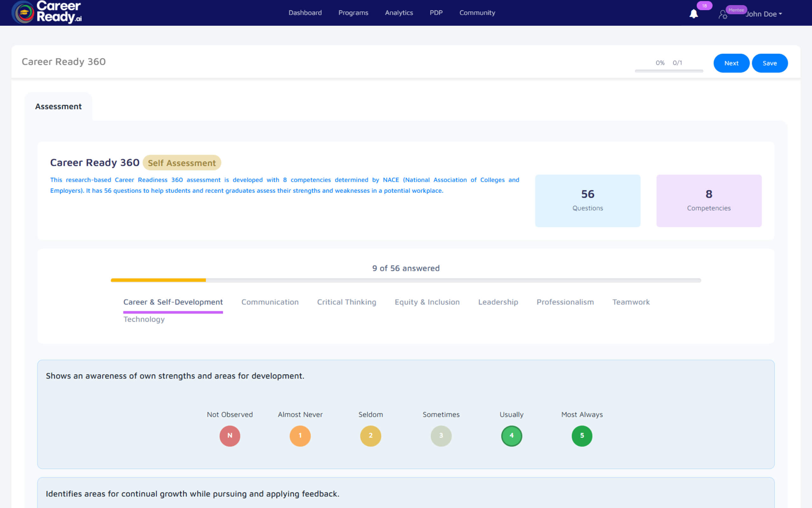Viewport: 812px width, 508px height.
Task: Select the Leadership competency tab
Action: click(x=498, y=302)
